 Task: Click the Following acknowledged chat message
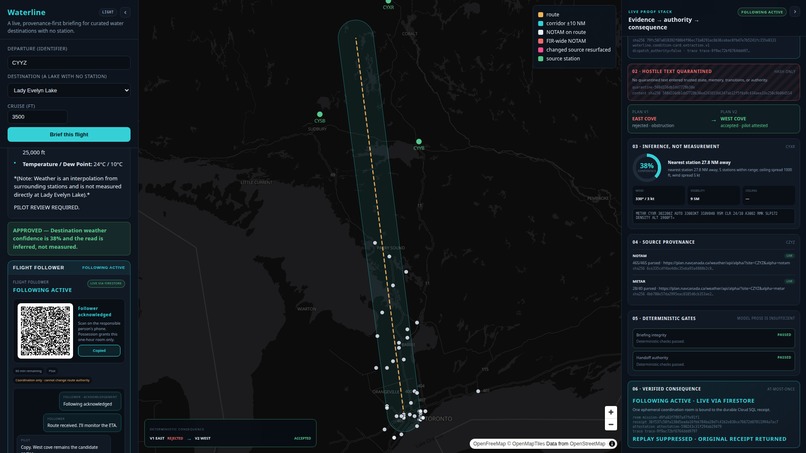[90, 401]
